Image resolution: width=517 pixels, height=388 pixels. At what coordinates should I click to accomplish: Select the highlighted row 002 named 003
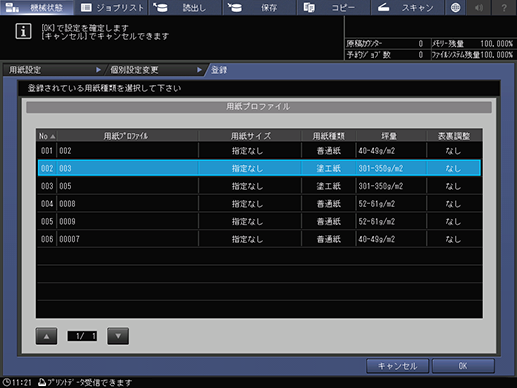coord(259,168)
